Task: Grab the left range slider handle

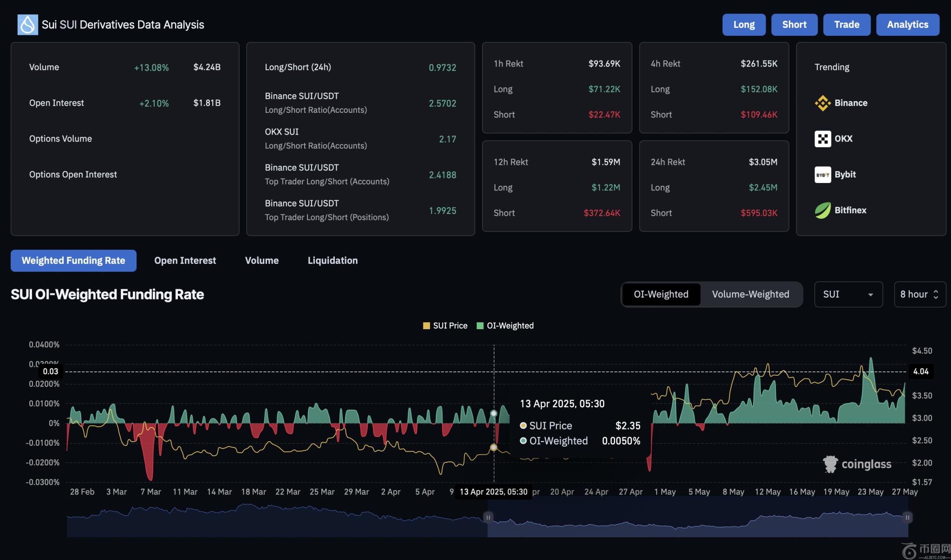Action: 488,517
